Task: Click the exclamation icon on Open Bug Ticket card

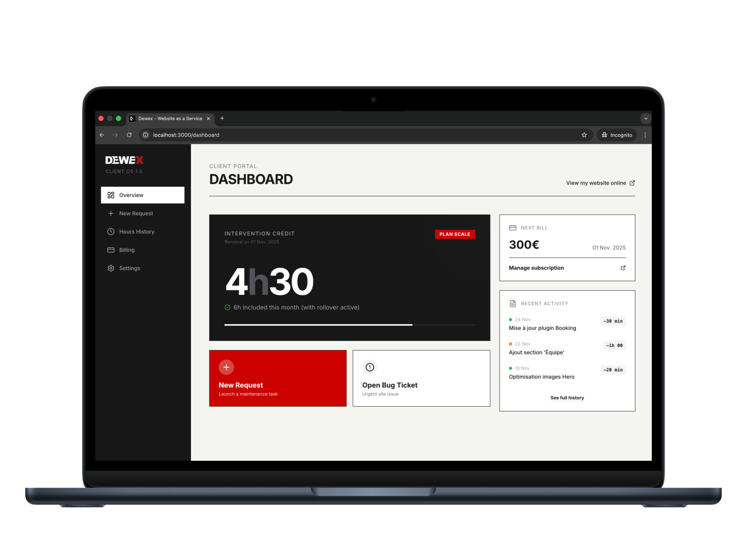Action: (369, 367)
